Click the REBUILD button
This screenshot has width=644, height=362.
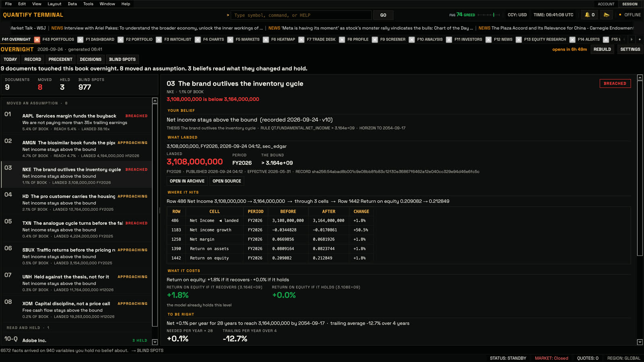click(602, 49)
